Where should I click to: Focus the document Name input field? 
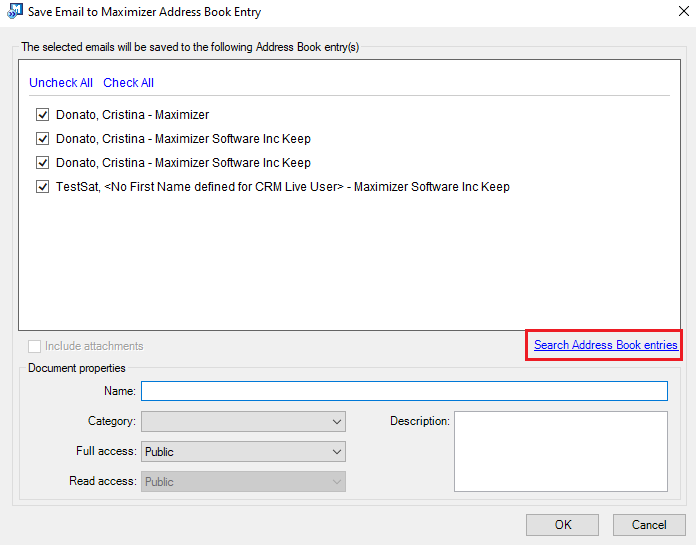click(404, 391)
